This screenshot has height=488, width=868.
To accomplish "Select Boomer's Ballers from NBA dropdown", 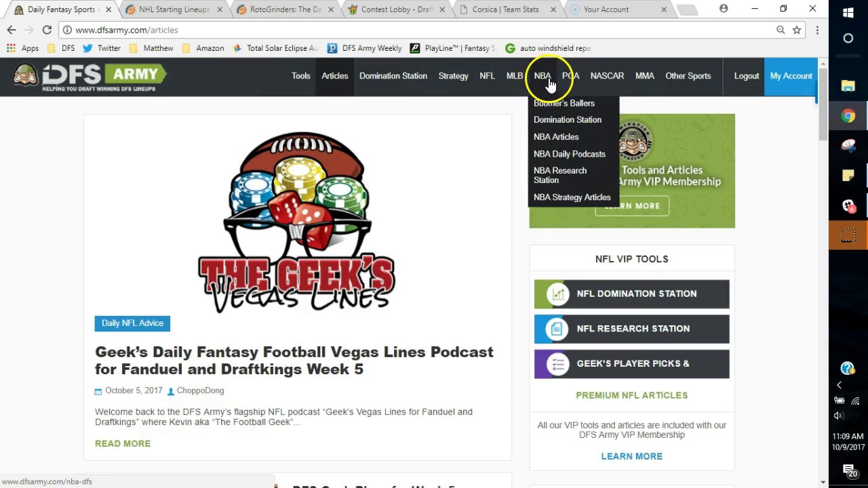I will click(x=564, y=103).
